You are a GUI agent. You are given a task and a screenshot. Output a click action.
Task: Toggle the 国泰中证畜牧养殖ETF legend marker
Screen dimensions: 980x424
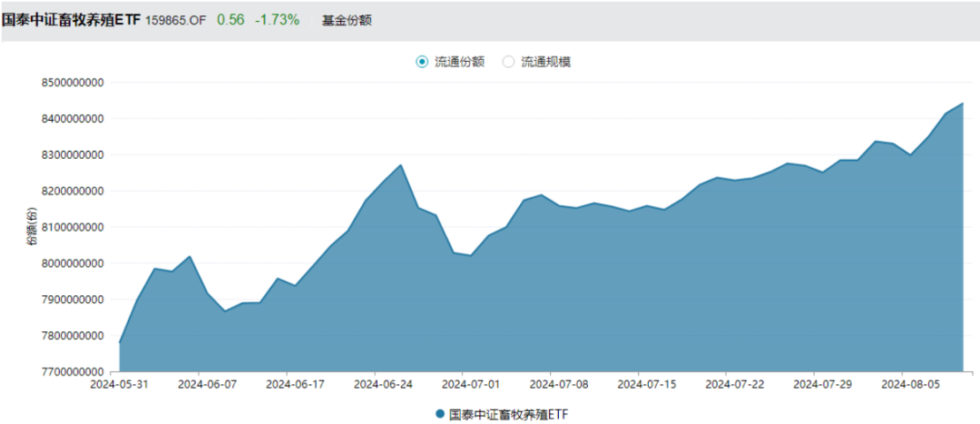(440, 414)
